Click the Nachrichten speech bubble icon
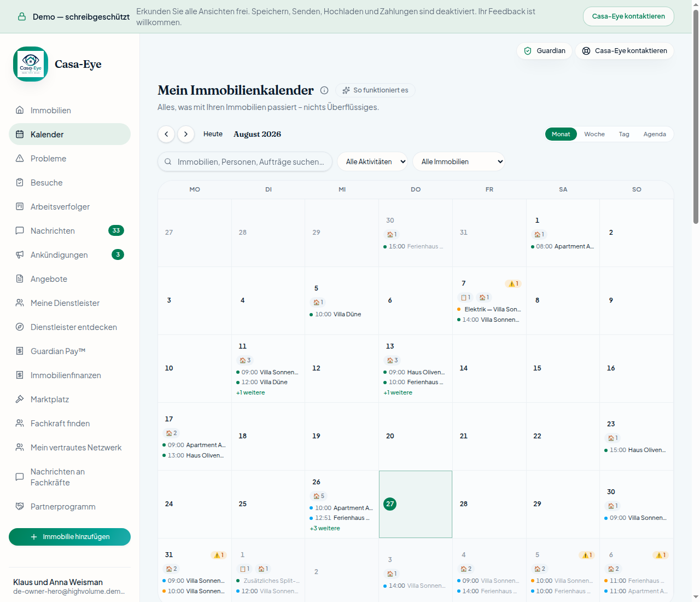The width and height of the screenshot is (700, 602). tap(20, 230)
